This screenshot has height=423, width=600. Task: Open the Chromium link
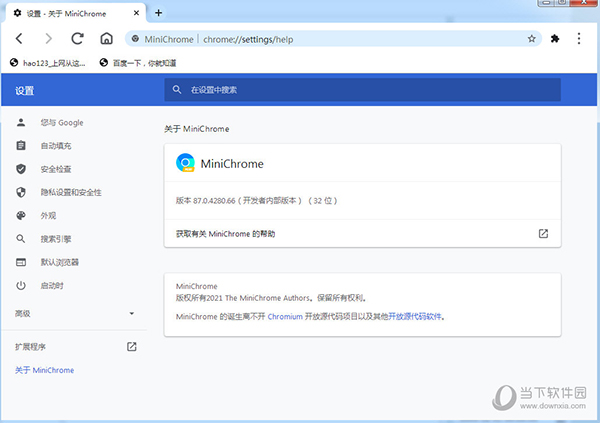[x=285, y=317]
